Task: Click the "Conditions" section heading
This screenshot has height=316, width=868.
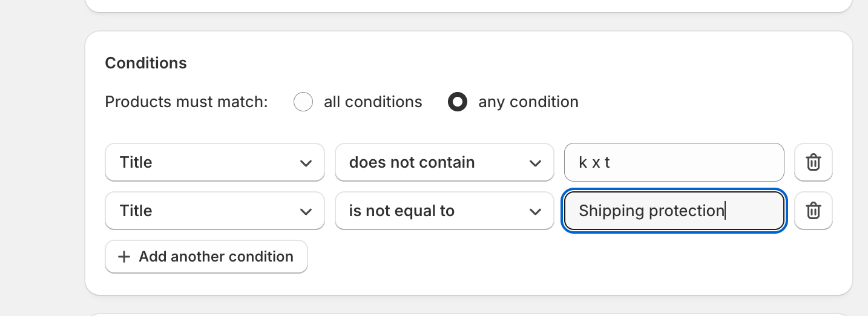Action: (x=146, y=63)
